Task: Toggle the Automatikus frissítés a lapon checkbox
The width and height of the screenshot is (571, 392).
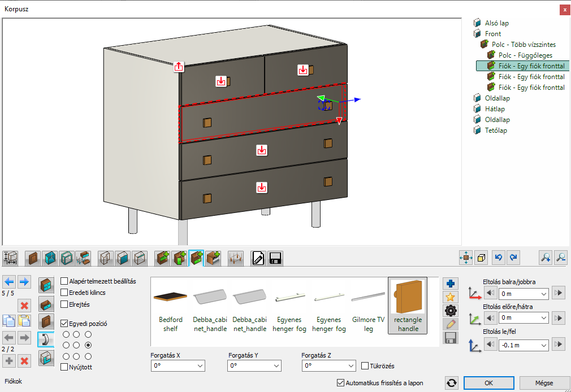Action: 340,383
